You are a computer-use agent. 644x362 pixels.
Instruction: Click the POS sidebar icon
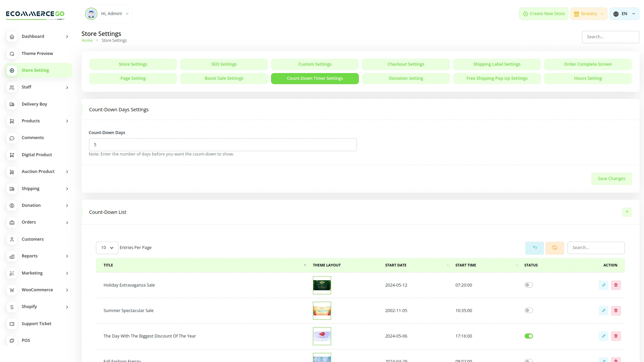(x=12, y=341)
